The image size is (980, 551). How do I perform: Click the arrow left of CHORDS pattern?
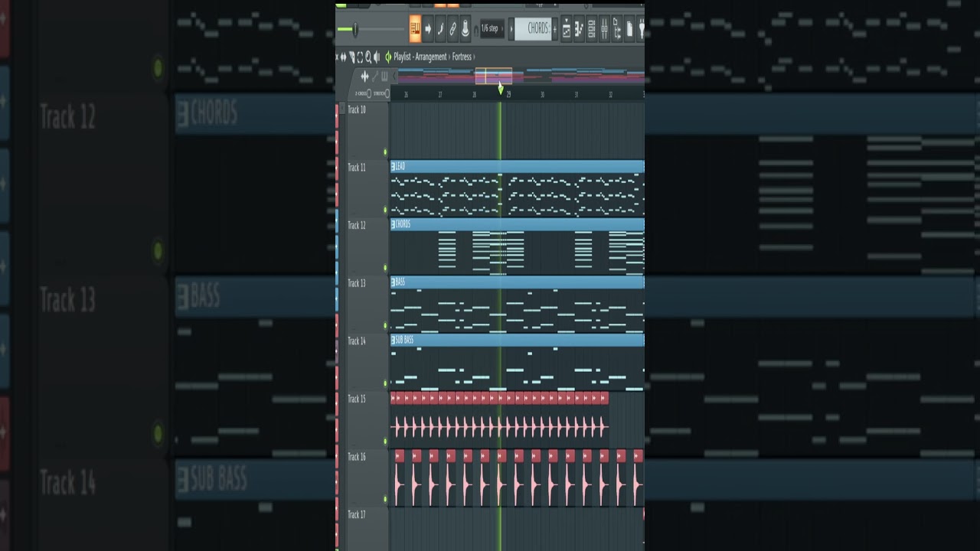click(x=511, y=29)
